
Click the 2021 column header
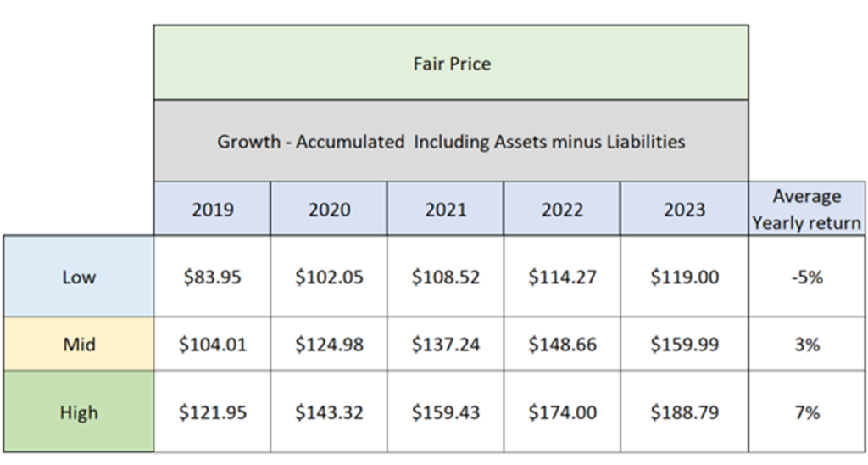tap(445, 210)
